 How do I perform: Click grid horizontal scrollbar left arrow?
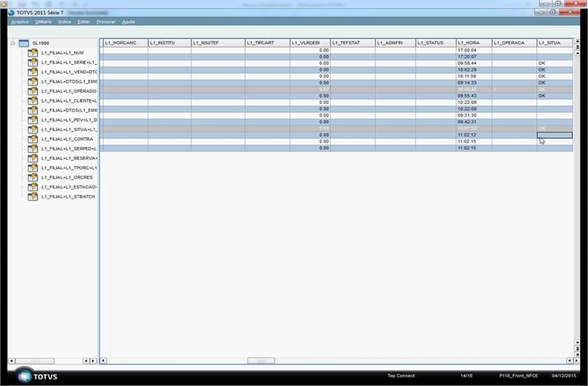pos(103,360)
